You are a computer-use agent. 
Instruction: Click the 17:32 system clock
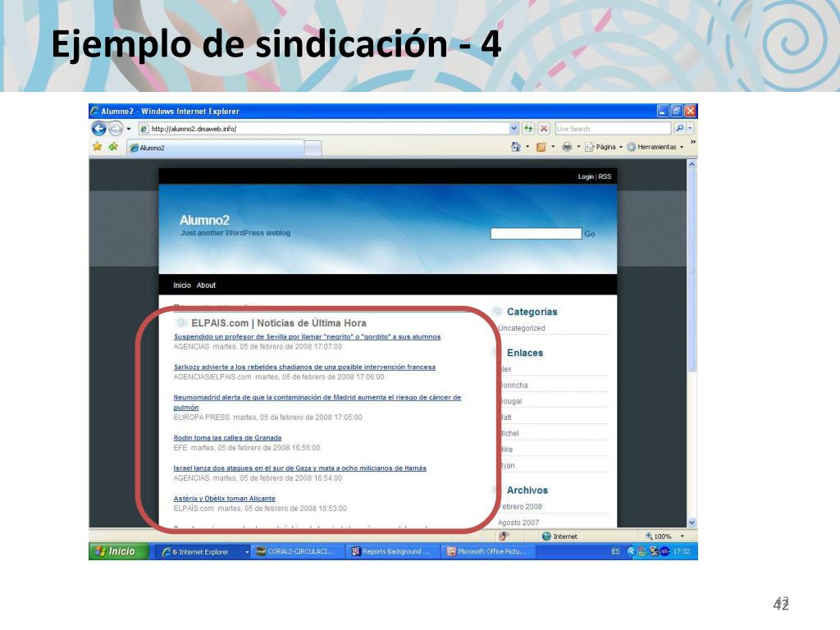682,552
